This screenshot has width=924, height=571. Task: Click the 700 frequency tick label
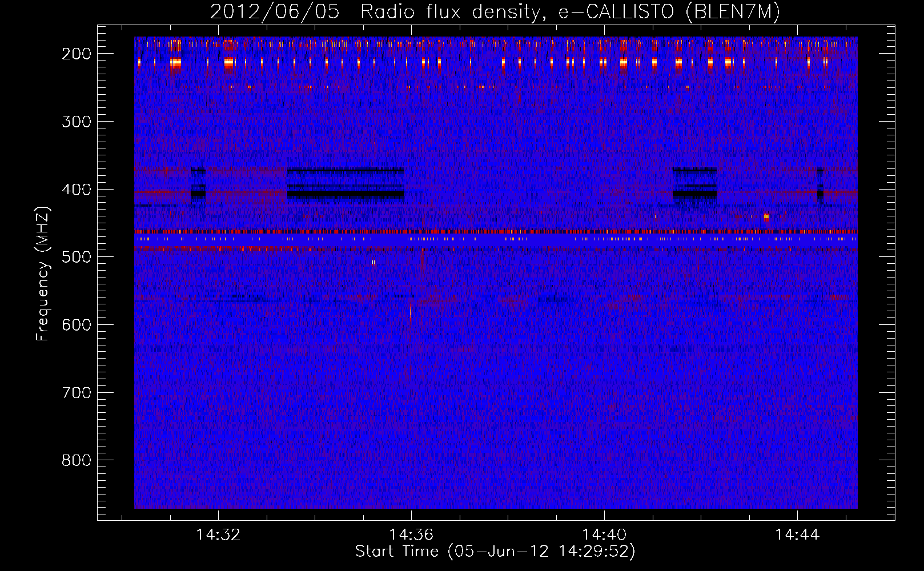click(x=77, y=393)
